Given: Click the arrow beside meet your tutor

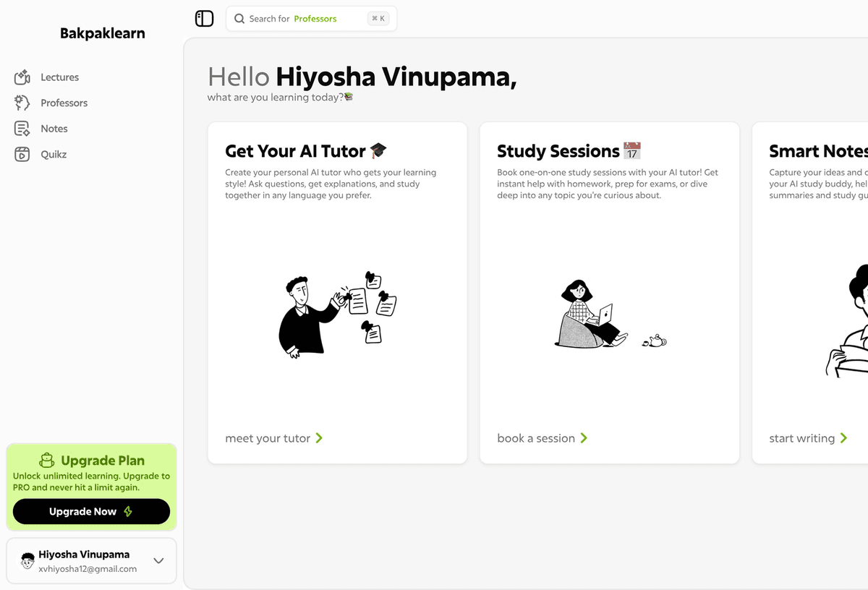Looking at the screenshot, I should click(x=319, y=438).
